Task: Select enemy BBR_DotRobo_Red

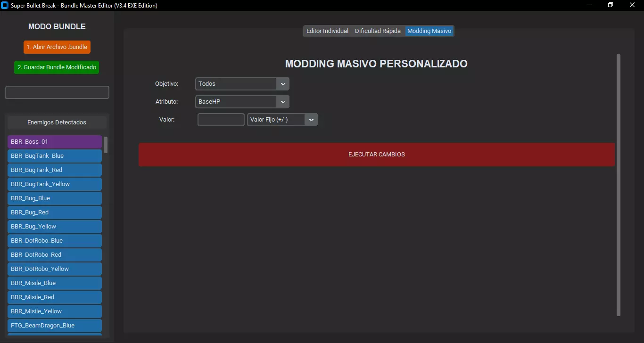Action: point(55,255)
